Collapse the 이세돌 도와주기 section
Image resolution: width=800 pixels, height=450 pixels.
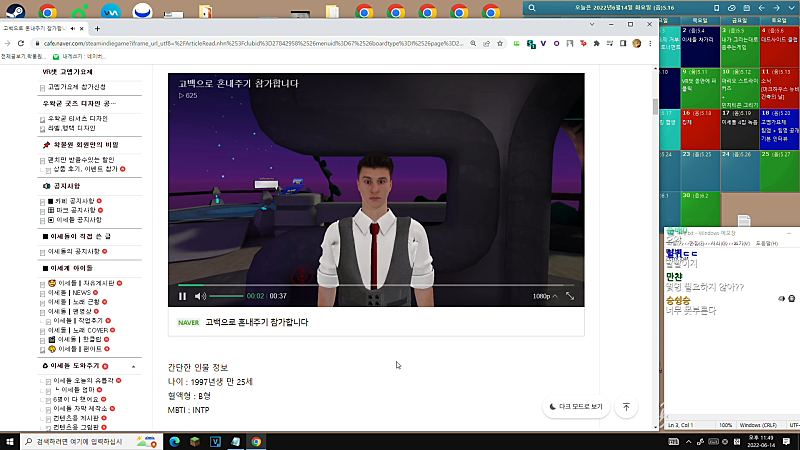click(133, 366)
